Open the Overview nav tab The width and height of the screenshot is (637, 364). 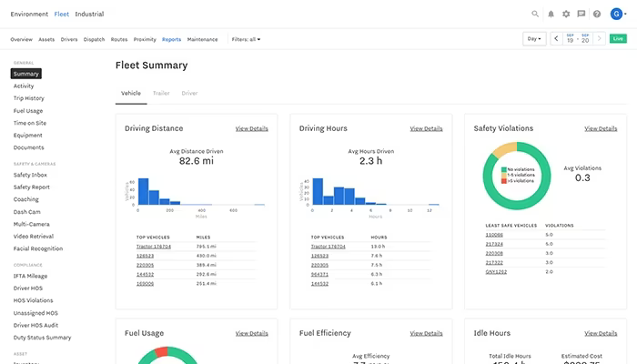click(21, 39)
